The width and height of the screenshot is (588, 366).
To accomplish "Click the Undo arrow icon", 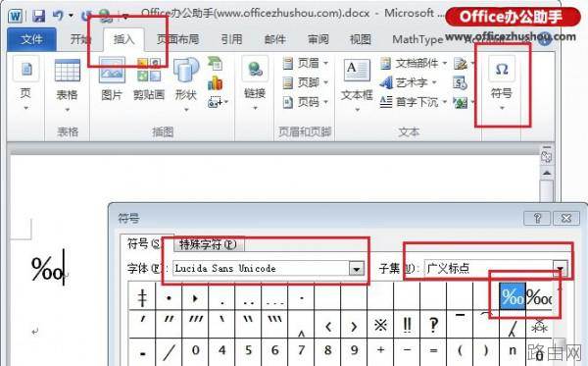I will coord(58,16).
